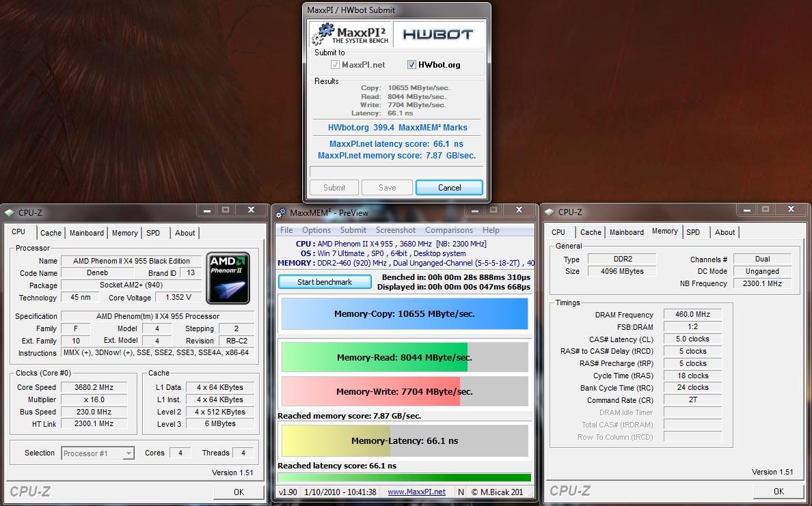
Task: Click OK in the right CPU-Z window
Action: pos(779,492)
